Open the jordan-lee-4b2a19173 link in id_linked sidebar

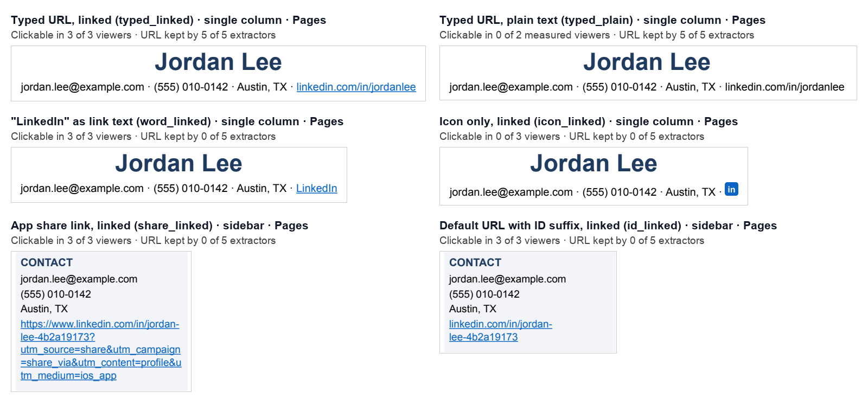pyautogui.click(x=500, y=331)
